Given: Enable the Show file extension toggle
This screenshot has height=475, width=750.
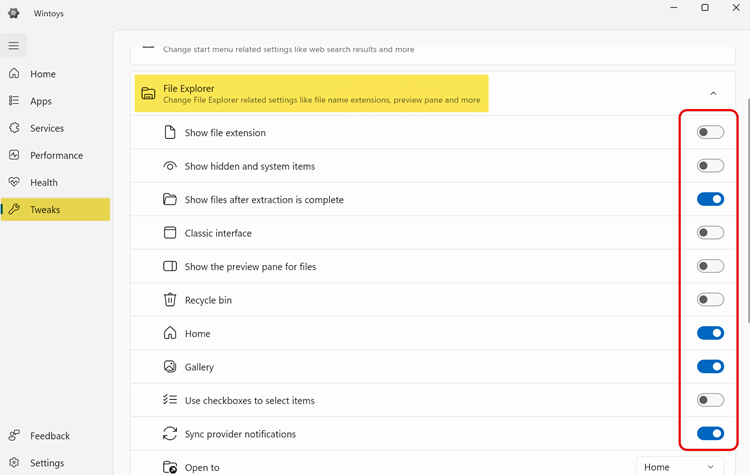Looking at the screenshot, I should pos(710,132).
